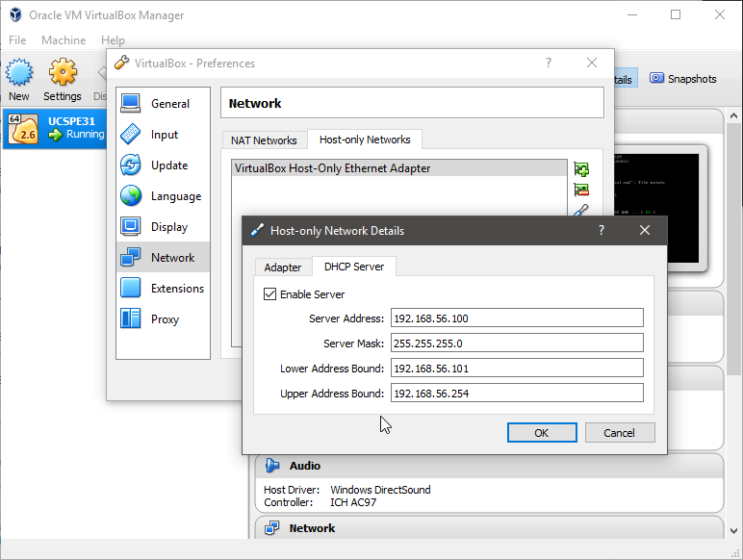
Task: Open Input preferences category
Action: tap(163, 135)
